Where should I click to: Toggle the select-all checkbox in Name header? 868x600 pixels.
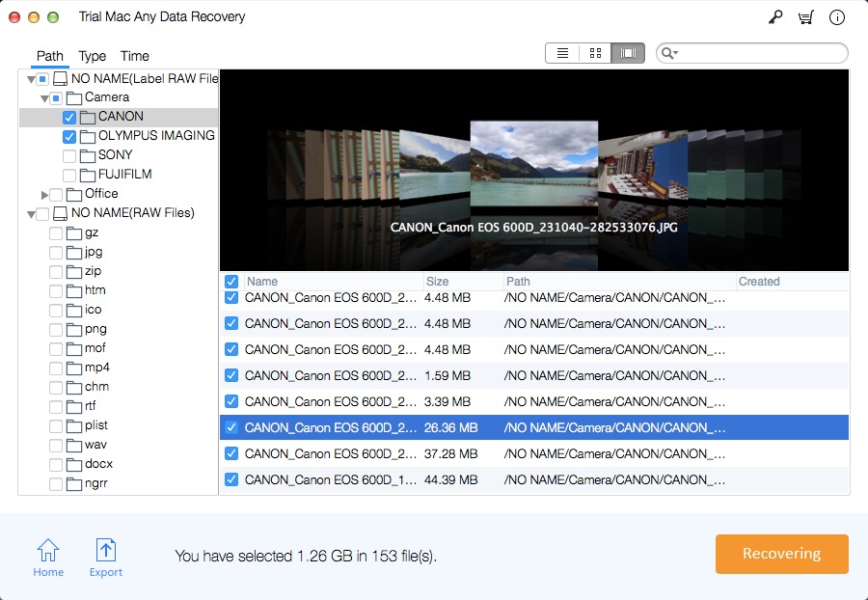point(231,282)
